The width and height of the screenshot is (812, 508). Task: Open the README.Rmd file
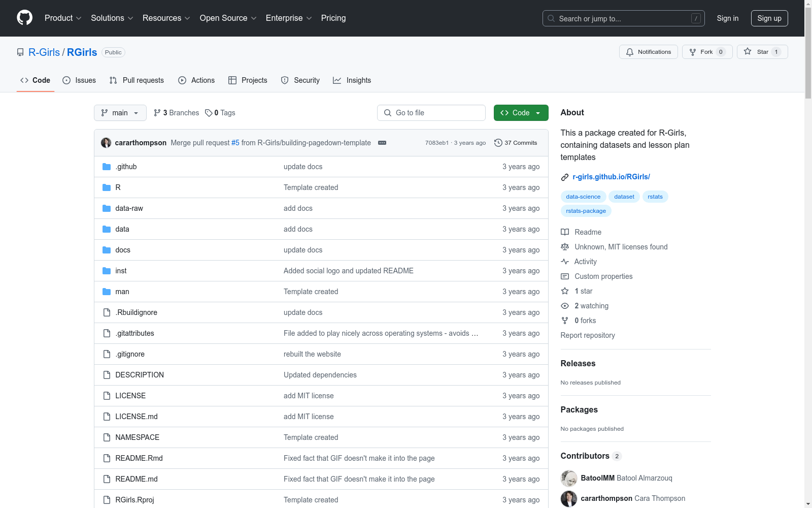point(139,458)
